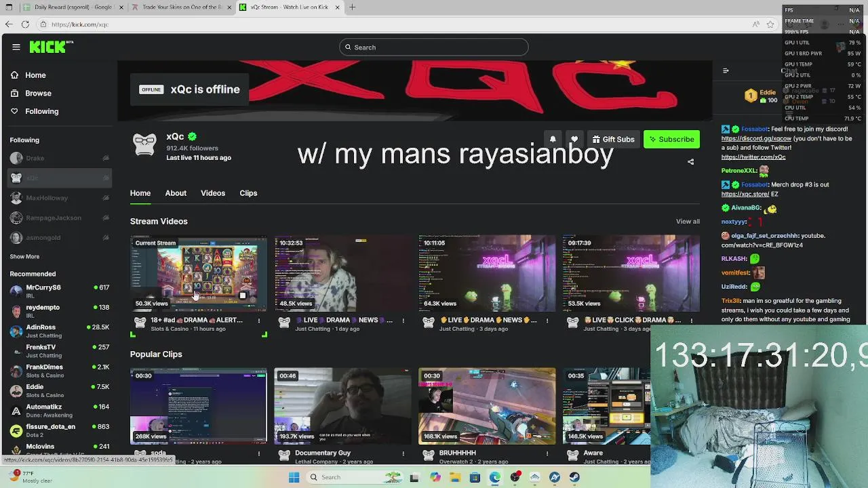Switch to the Clips tab

coord(248,193)
